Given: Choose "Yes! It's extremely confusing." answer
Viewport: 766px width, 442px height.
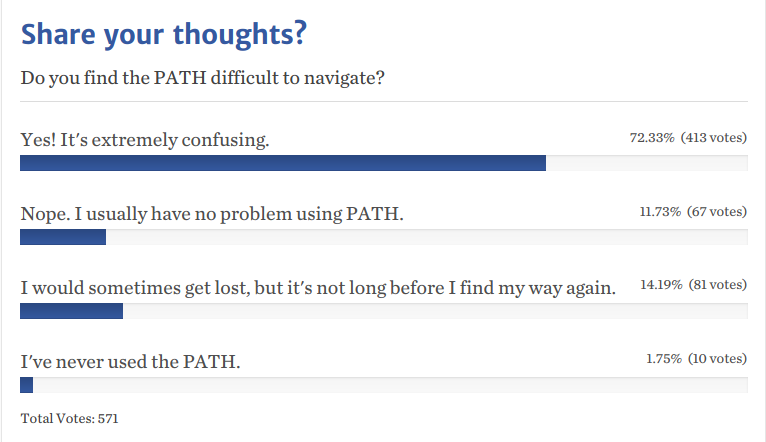Looking at the screenshot, I should coord(145,140).
